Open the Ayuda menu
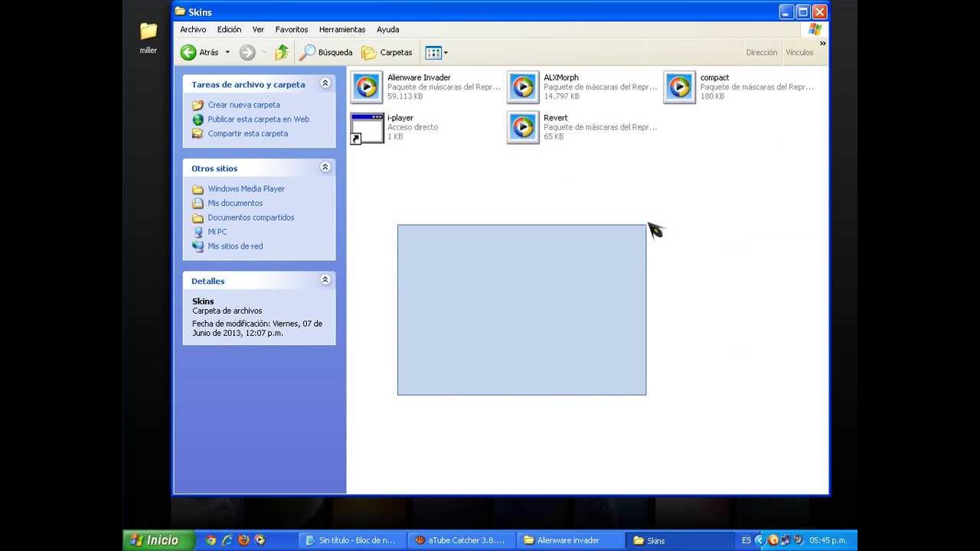980x551 pixels. [x=388, y=29]
